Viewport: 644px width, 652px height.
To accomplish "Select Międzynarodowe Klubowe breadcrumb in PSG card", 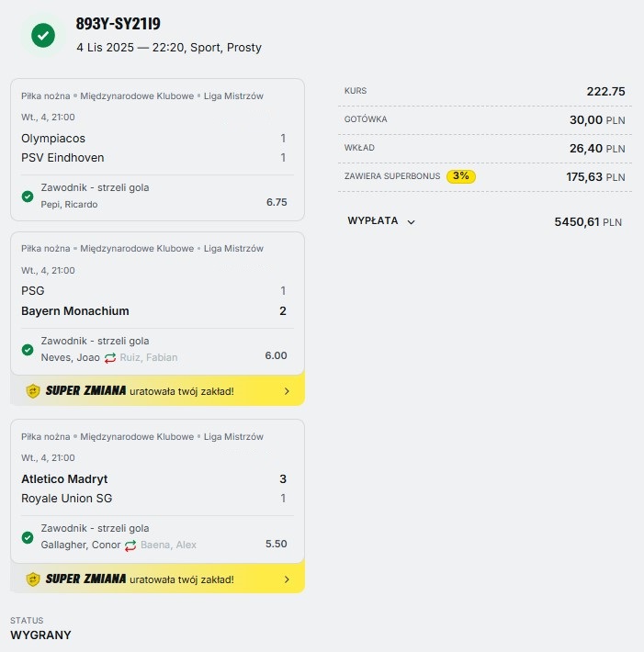I will point(137,248).
